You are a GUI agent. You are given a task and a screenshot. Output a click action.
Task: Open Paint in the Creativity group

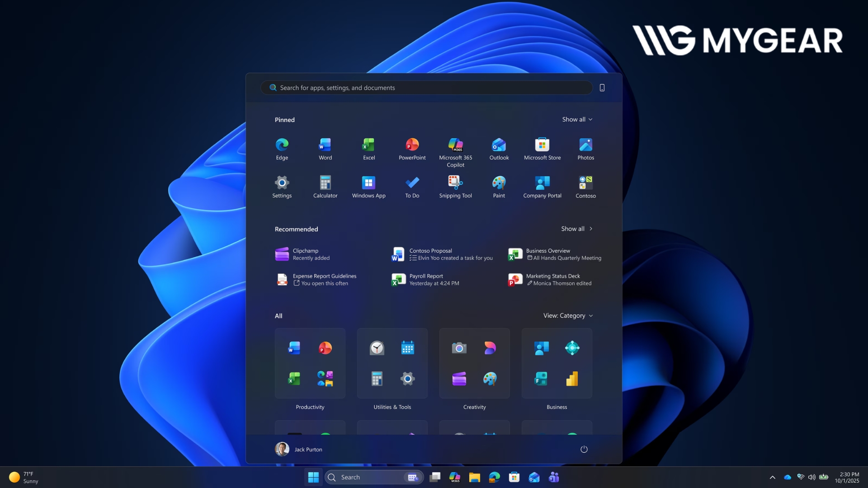click(490, 379)
